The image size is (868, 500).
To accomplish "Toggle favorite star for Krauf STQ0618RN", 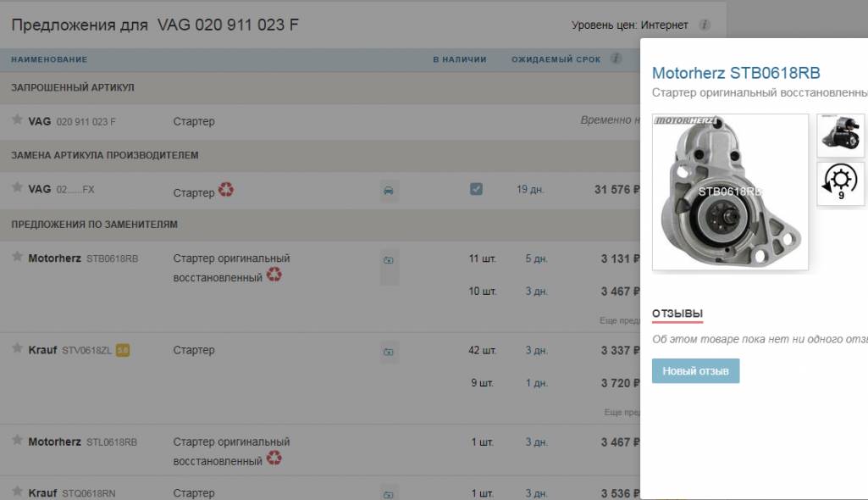I will (x=17, y=492).
